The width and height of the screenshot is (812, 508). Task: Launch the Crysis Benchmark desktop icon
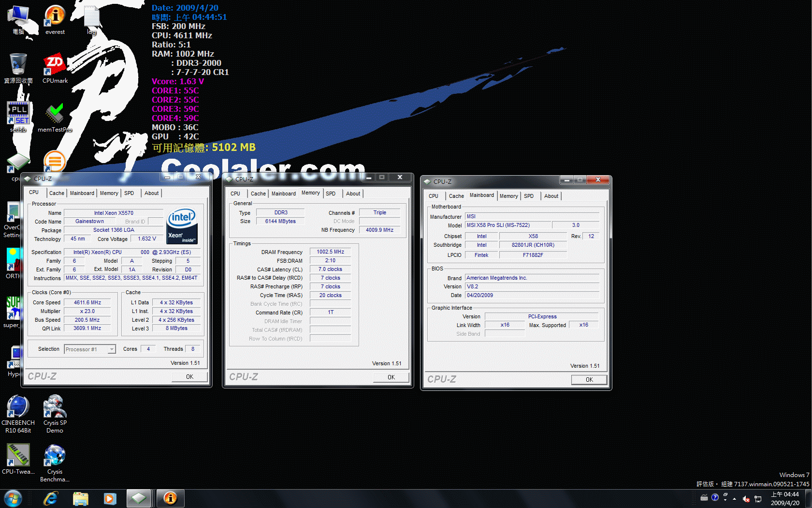55,463
